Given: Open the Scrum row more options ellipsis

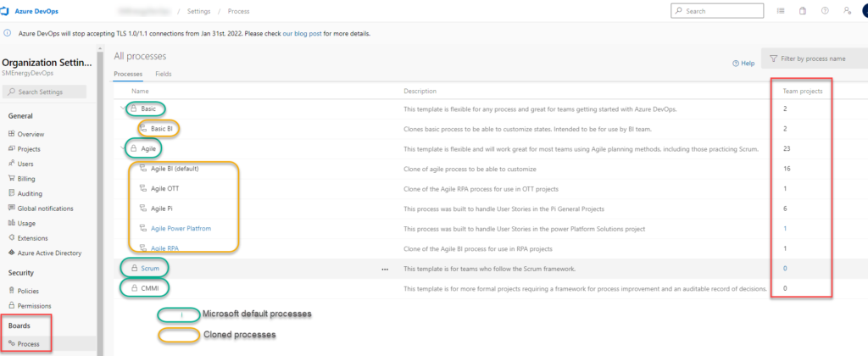Looking at the screenshot, I should [385, 269].
